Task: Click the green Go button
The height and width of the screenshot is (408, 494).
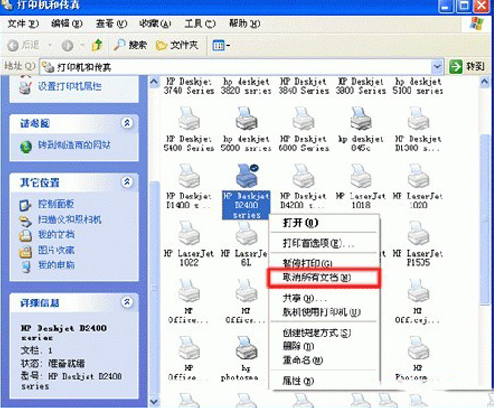Action: click(x=467, y=67)
